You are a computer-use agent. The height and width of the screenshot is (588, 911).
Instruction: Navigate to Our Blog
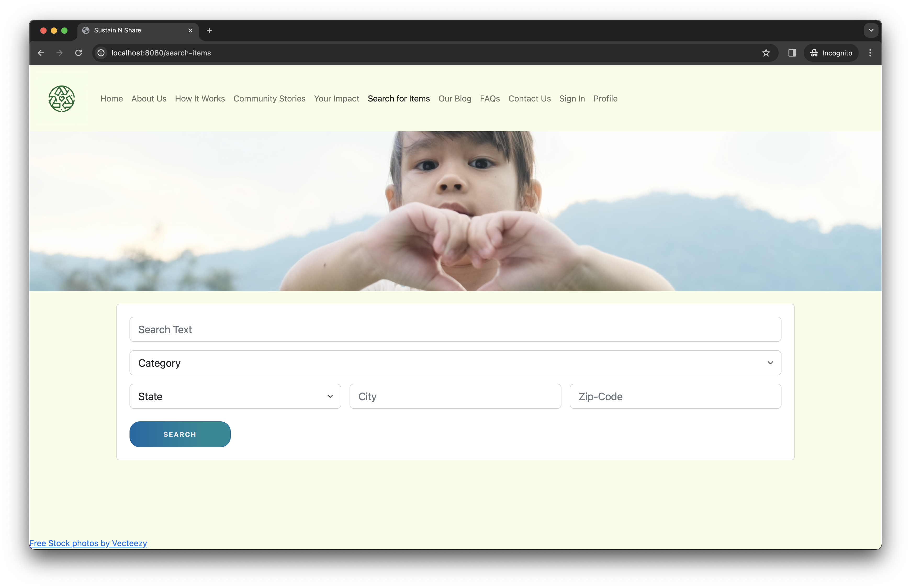tap(454, 99)
